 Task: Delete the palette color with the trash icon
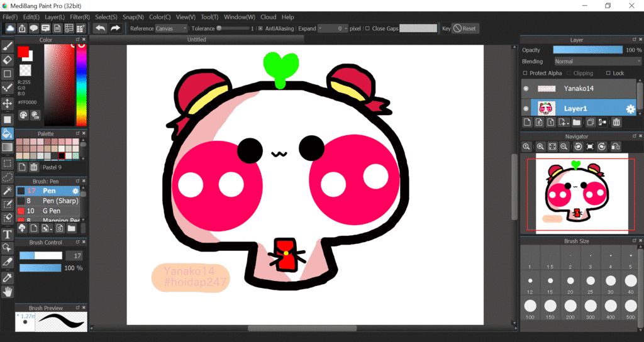coord(34,167)
